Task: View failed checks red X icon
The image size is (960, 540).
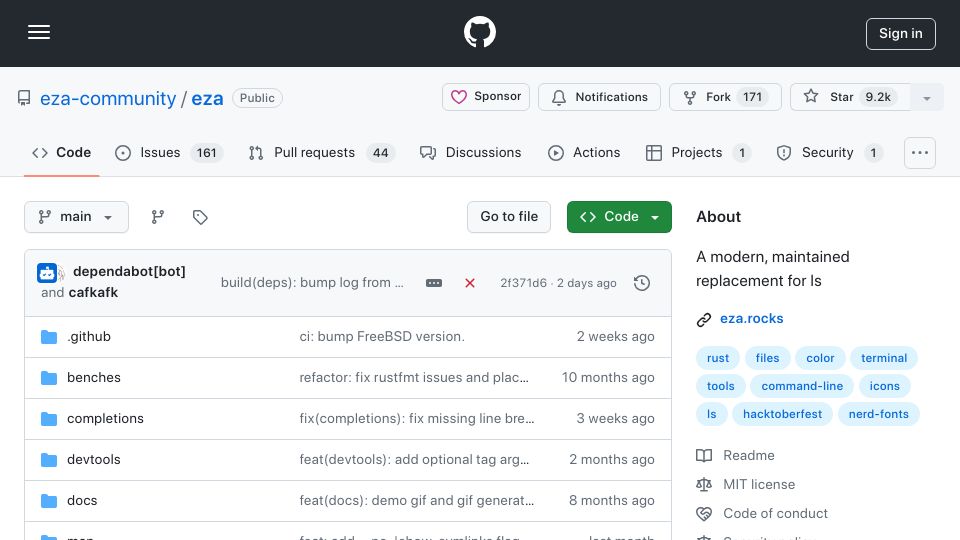Action: coord(470,283)
